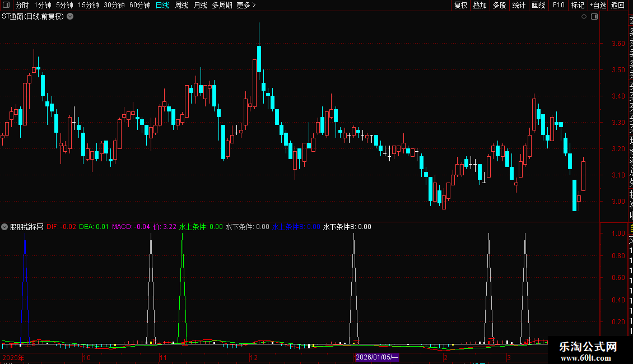Select the 60分钟 period tab
This screenshot has height=364, width=633.
click(x=140, y=5)
